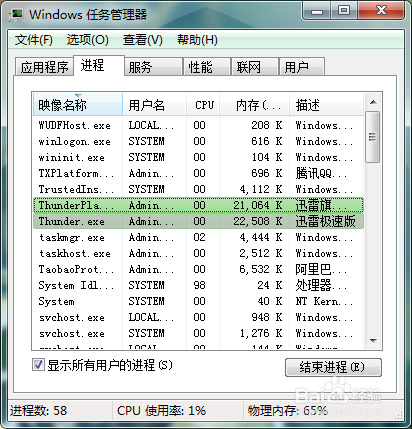Screen dimensions: 412x429
Task: Sort by 内存 column header
Action: point(255,105)
